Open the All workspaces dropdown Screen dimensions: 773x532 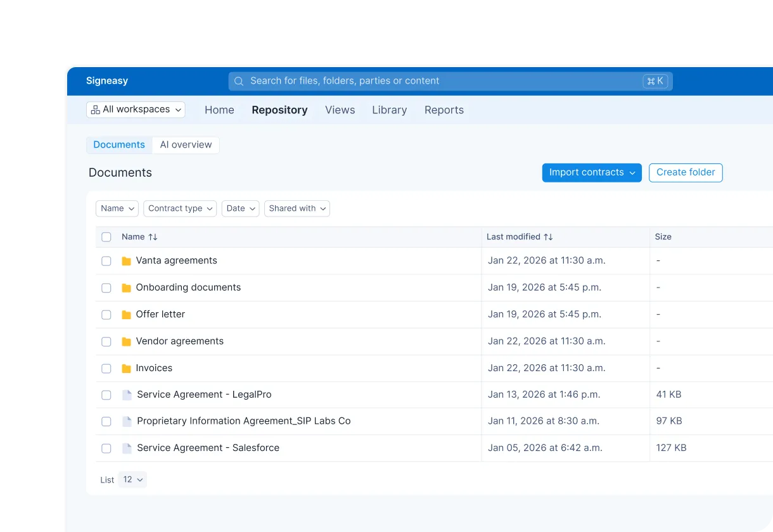point(136,110)
